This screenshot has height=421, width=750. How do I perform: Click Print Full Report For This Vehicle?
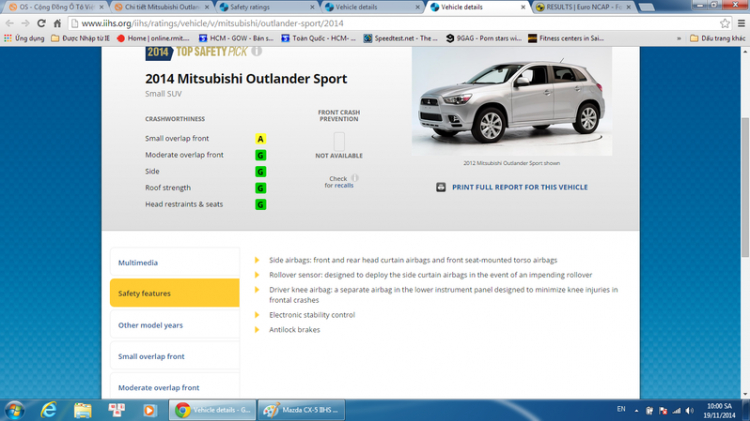(519, 187)
